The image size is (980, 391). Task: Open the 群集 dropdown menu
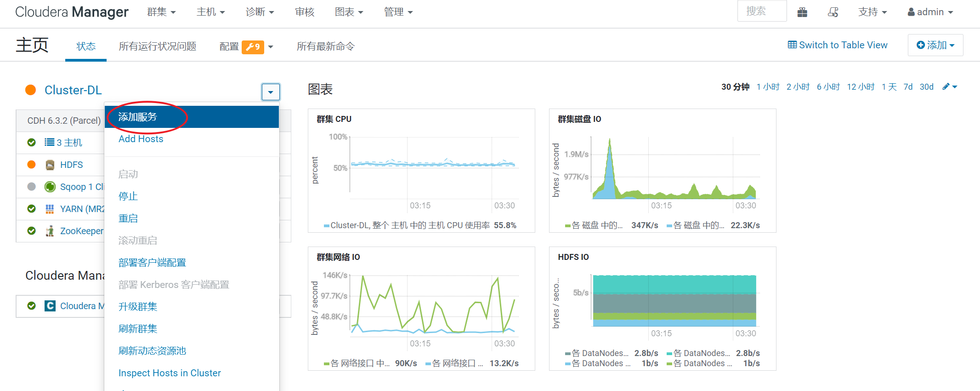point(161,12)
